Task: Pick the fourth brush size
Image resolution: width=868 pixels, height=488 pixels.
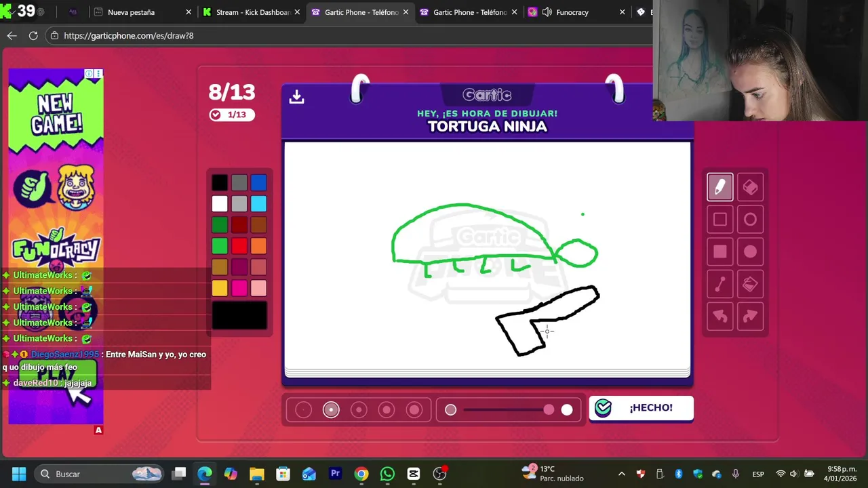Action: pos(387,409)
